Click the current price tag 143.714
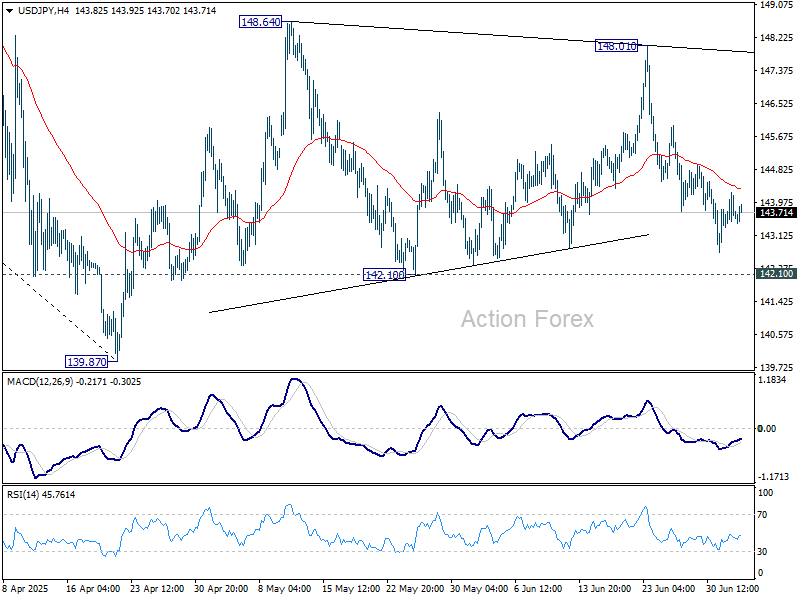Viewport: 800px width, 600px height. 777,213
